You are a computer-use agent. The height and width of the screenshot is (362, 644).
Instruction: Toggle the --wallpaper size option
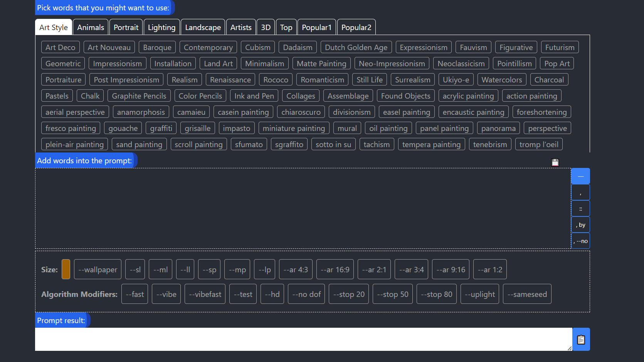coord(98,270)
